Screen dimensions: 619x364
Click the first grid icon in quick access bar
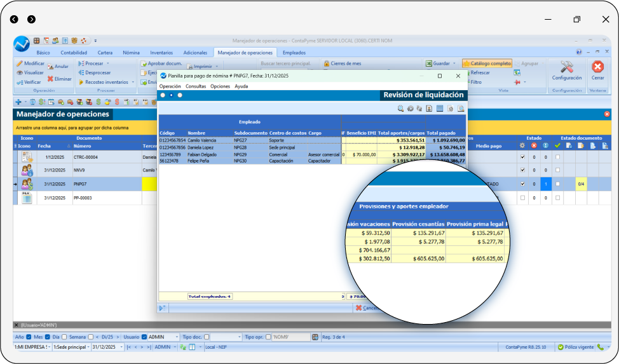(x=37, y=41)
